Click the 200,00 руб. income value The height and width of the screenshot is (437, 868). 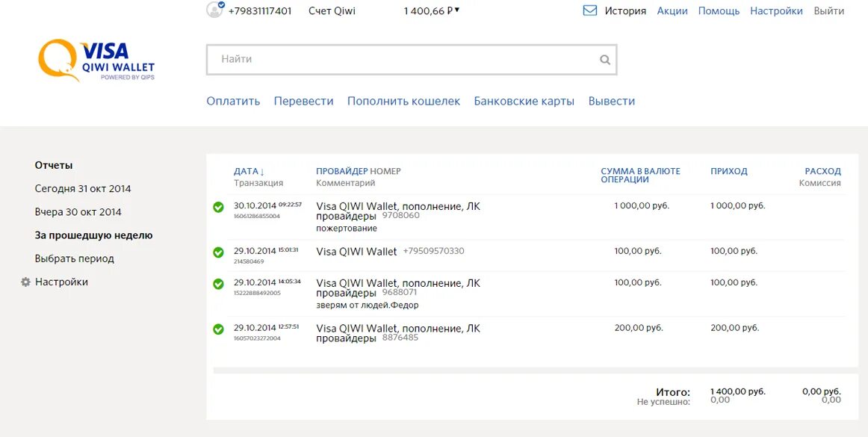[x=734, y=328]
